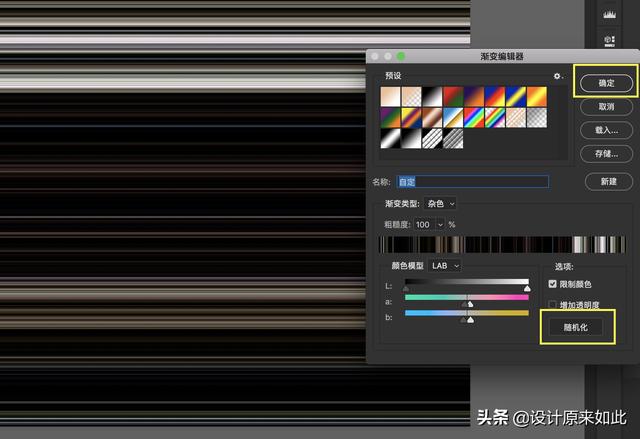Click the 取消 button
The width and height of the screenshot is (640, 439).
[606, 107]
